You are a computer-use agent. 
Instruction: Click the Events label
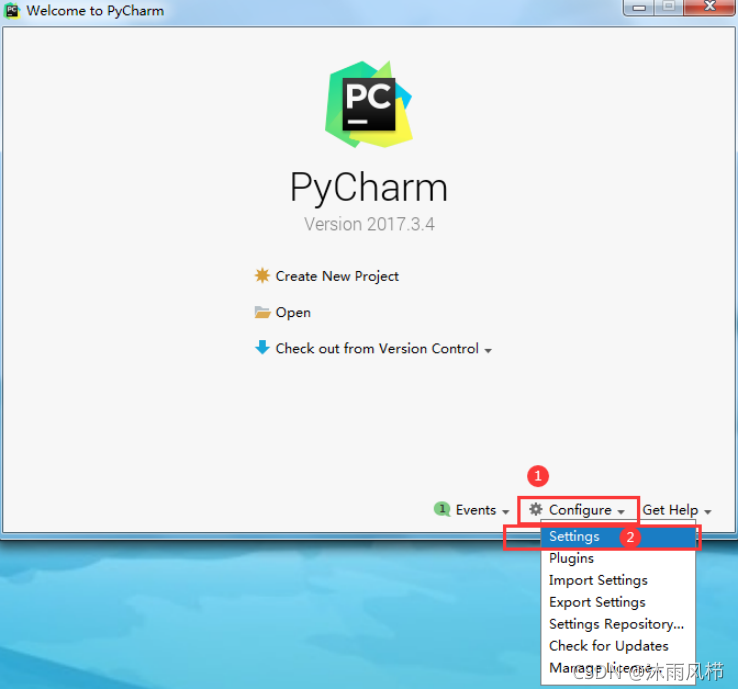tap(476, 510)
